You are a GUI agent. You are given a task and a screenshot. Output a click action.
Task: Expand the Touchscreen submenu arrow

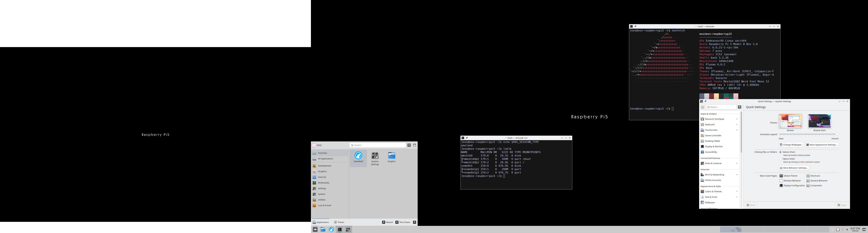(x=737, y=130)
